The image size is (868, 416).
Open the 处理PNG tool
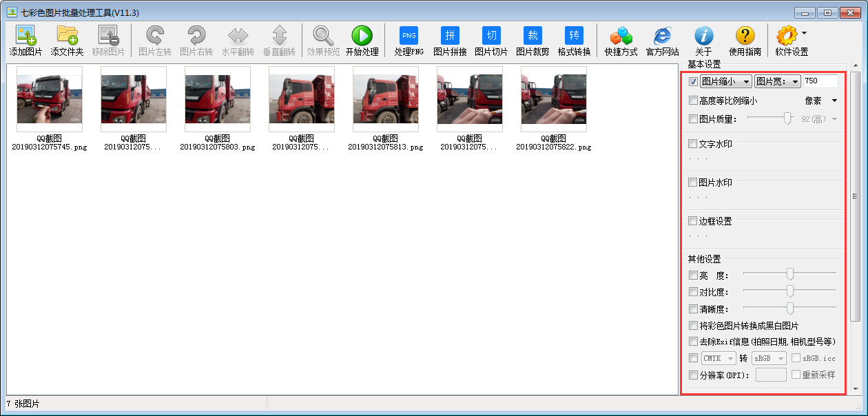click(x=409, y=37)
